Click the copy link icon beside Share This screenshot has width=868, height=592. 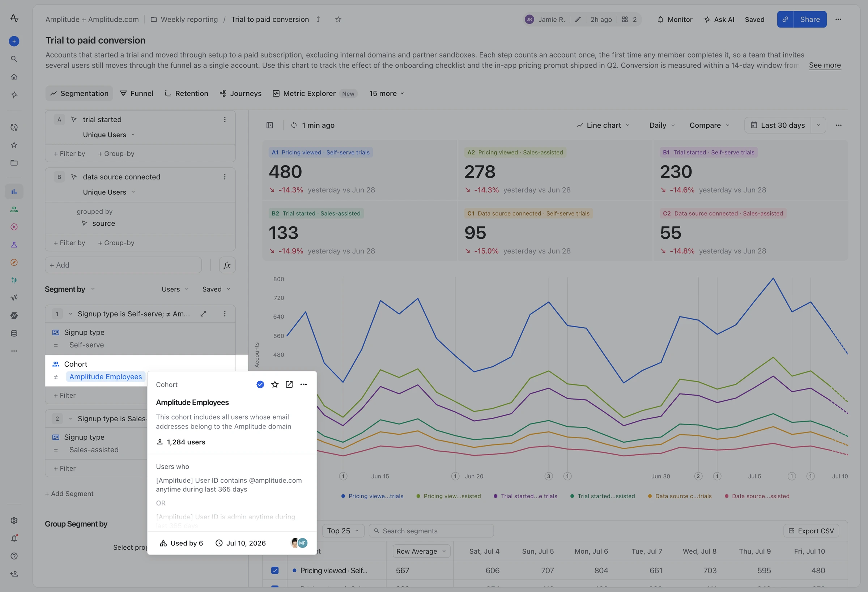pos(785,20)
